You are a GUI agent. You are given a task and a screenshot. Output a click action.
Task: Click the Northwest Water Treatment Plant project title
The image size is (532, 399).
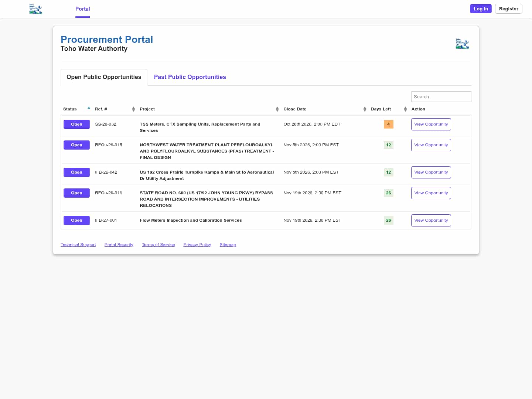(207, 151)
